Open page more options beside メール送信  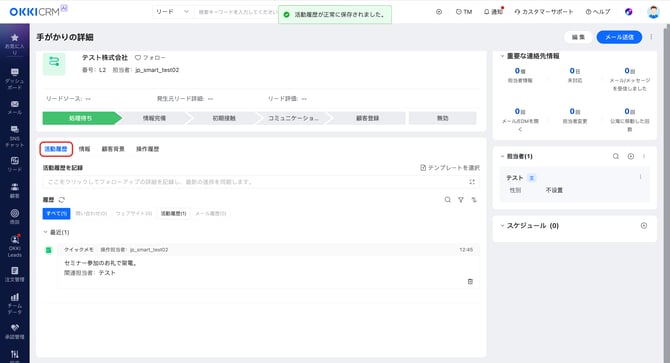coord(652,37)
